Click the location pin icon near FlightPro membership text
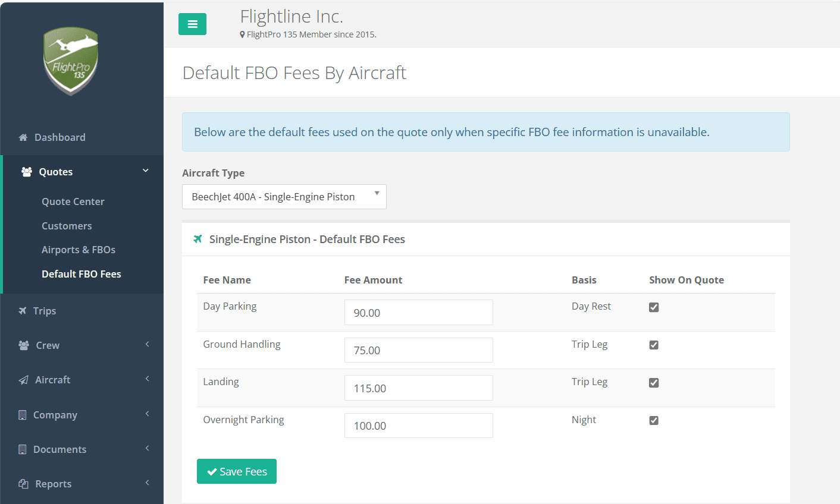840x504 pixels. pyautogui.click(x=243, y=34)
